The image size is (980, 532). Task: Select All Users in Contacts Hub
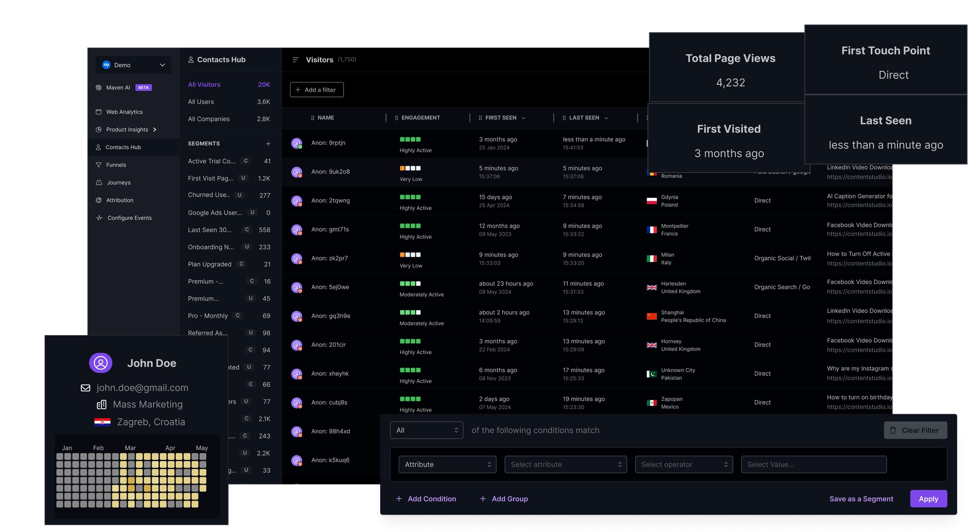tap(201, 102)
